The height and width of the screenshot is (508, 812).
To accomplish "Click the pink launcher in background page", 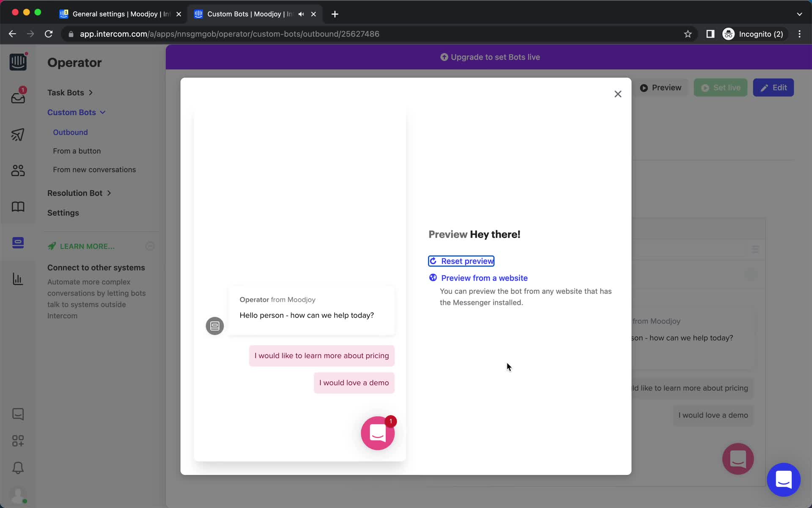I will (x=738, y=459).
